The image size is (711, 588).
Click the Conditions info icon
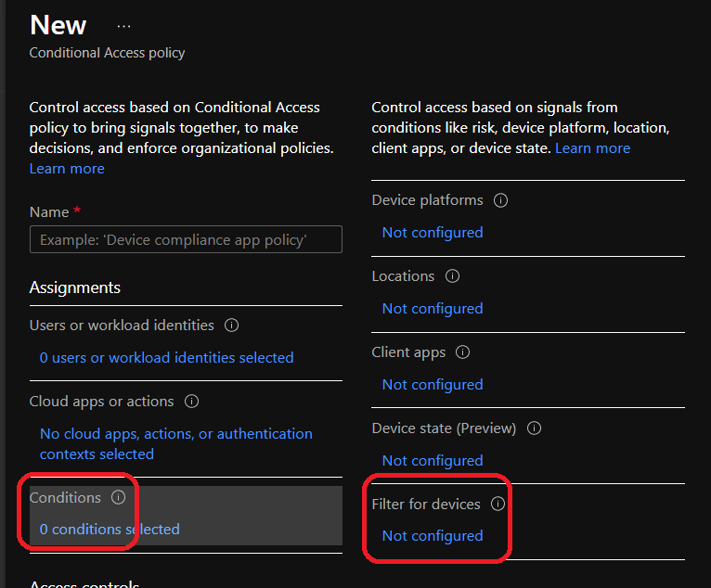(x=118, y=498)
